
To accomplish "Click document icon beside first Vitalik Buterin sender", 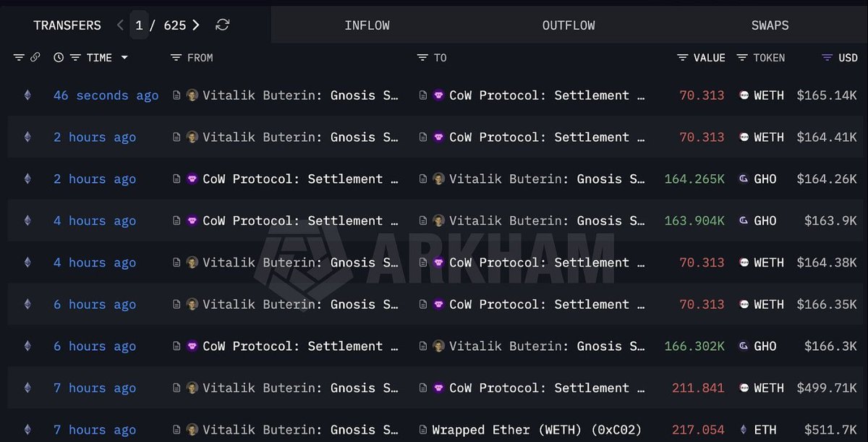I will click(x=176, y=95).
